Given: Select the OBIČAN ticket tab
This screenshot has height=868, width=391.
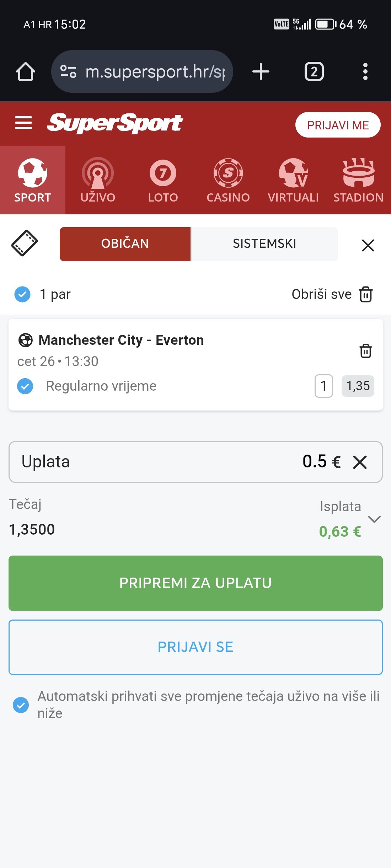Looking at the screenshot, I should [125, 244].
